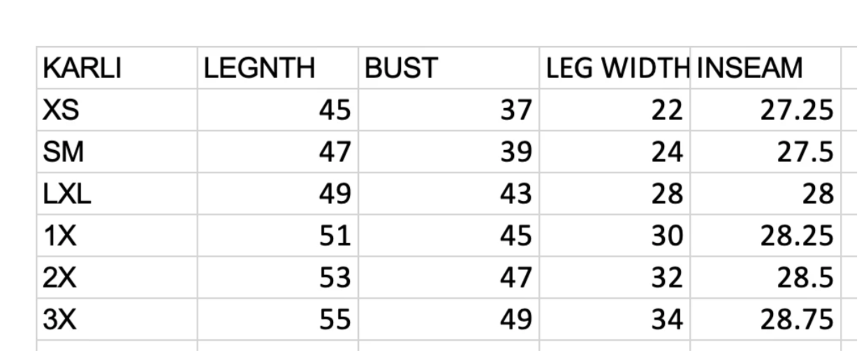Click the LXL size row label
The height and width of the screenshot is (363, 868).
117,193
